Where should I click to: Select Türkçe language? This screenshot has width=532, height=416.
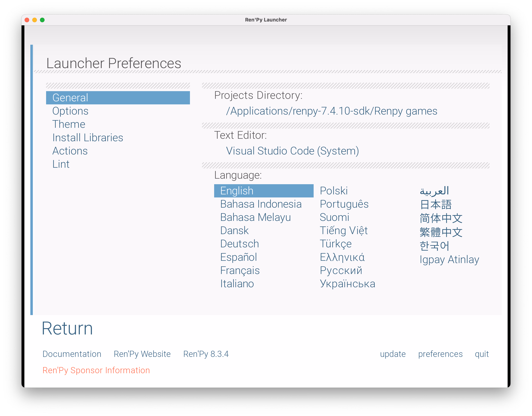[x=336, y=244]
